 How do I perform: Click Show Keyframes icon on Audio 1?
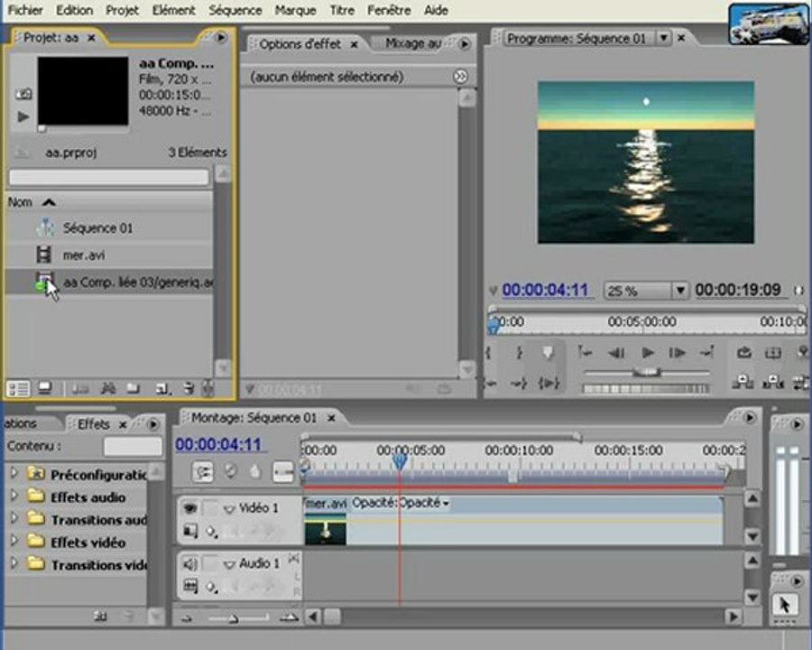[211, 587]
